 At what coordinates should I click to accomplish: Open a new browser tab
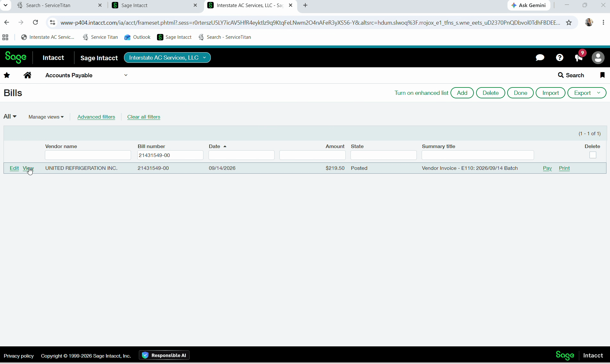coord(305,5)
